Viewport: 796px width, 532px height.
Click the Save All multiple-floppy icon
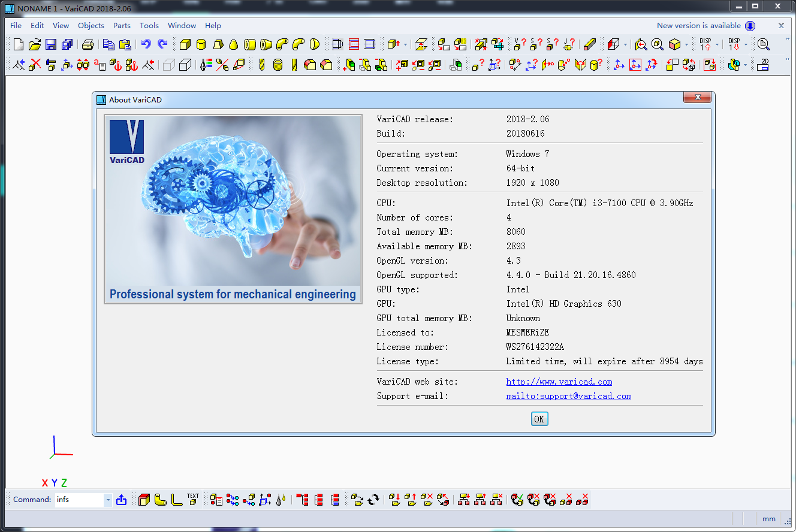point(67,44)
